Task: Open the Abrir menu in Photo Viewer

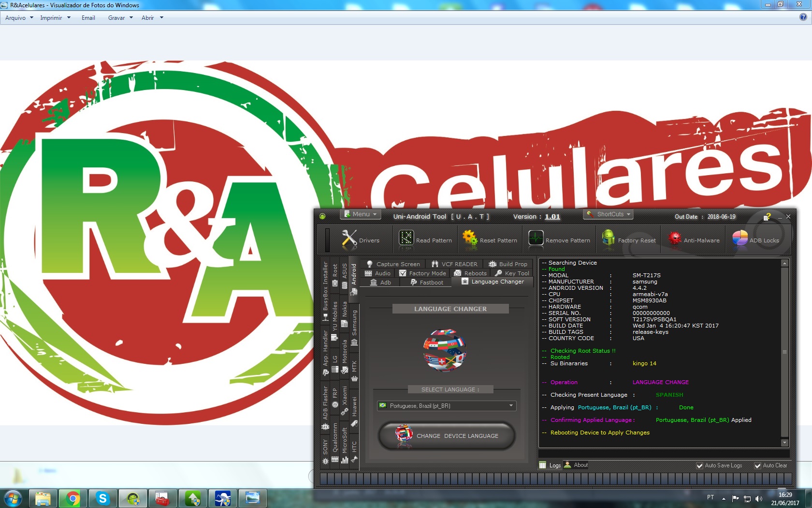Action: (152, 18)
